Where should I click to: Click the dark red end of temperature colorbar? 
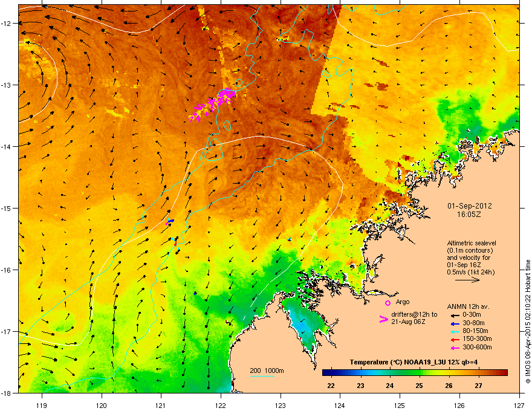504,373
